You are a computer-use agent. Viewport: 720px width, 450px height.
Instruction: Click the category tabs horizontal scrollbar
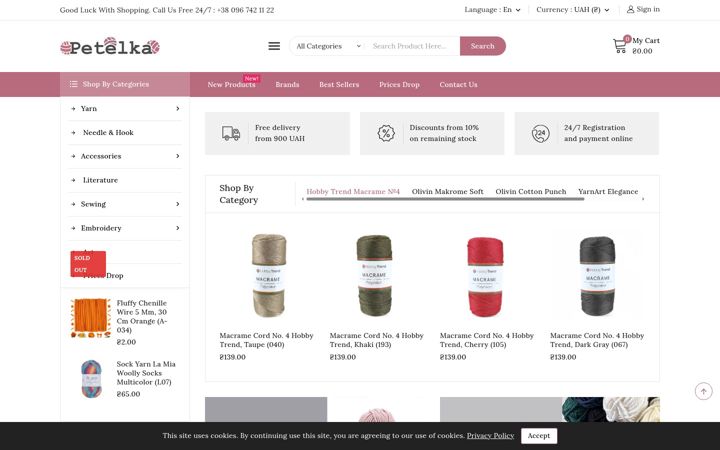click(x=445, y=199)
